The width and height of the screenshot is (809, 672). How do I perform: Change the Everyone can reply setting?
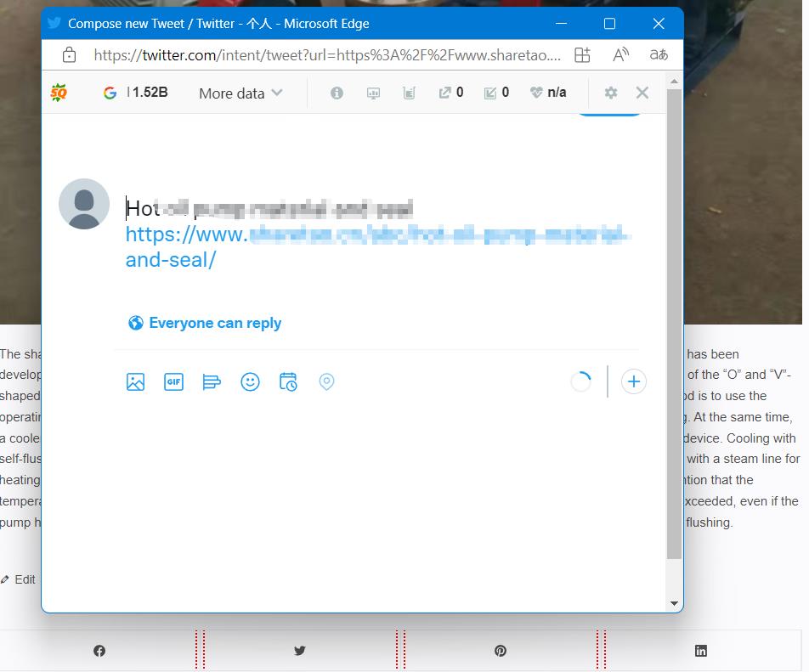coord(204,323)
